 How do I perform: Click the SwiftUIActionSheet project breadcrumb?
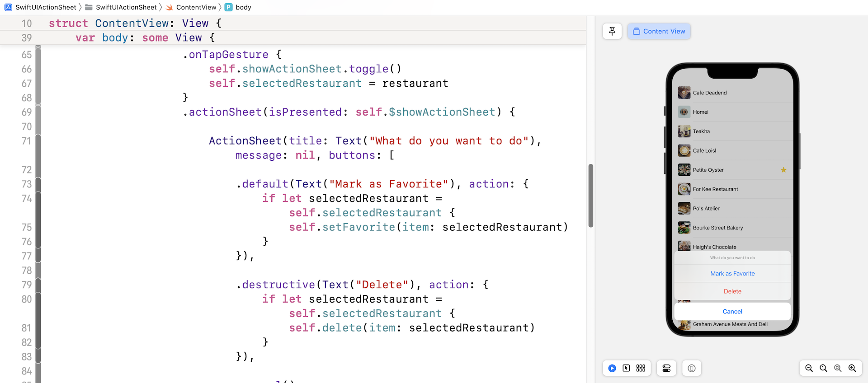tap(45, 7)
